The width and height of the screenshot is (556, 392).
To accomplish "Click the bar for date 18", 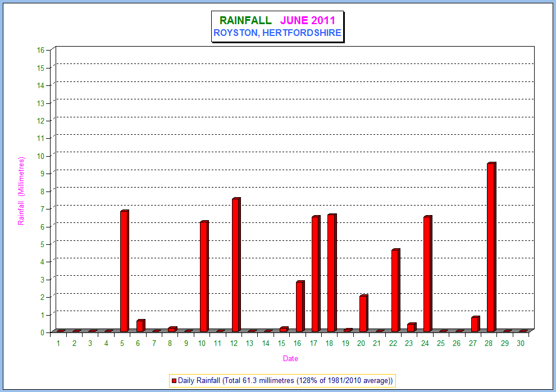I will tap(331, 273).
